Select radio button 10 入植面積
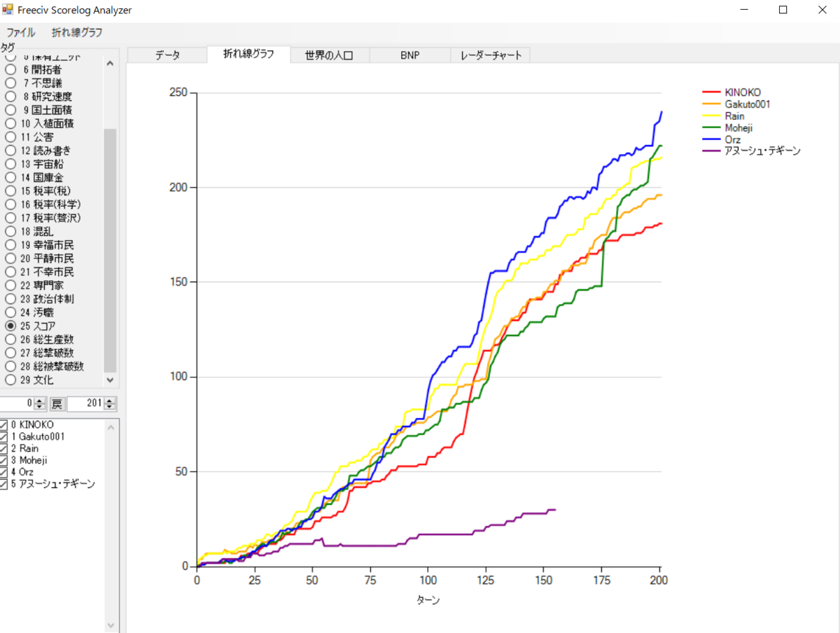The width and height of the screenshot is (840, 633). [10, 123]
